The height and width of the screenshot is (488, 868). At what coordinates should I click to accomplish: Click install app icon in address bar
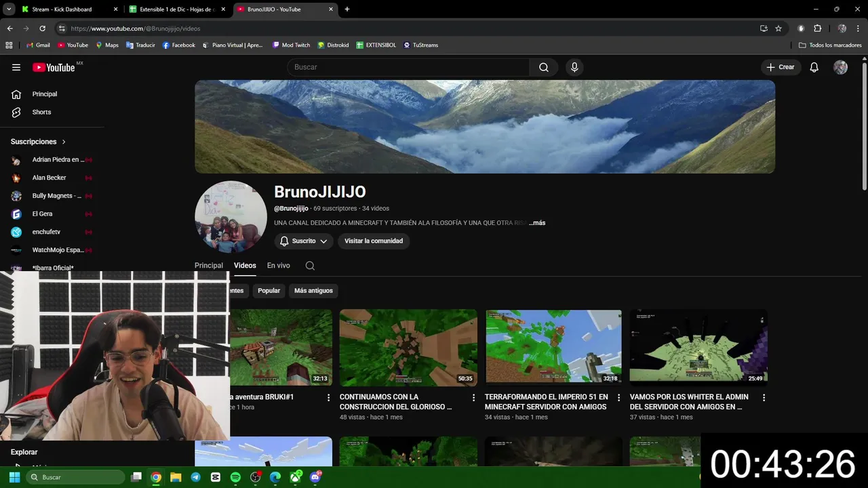click(x=764, y=28)
